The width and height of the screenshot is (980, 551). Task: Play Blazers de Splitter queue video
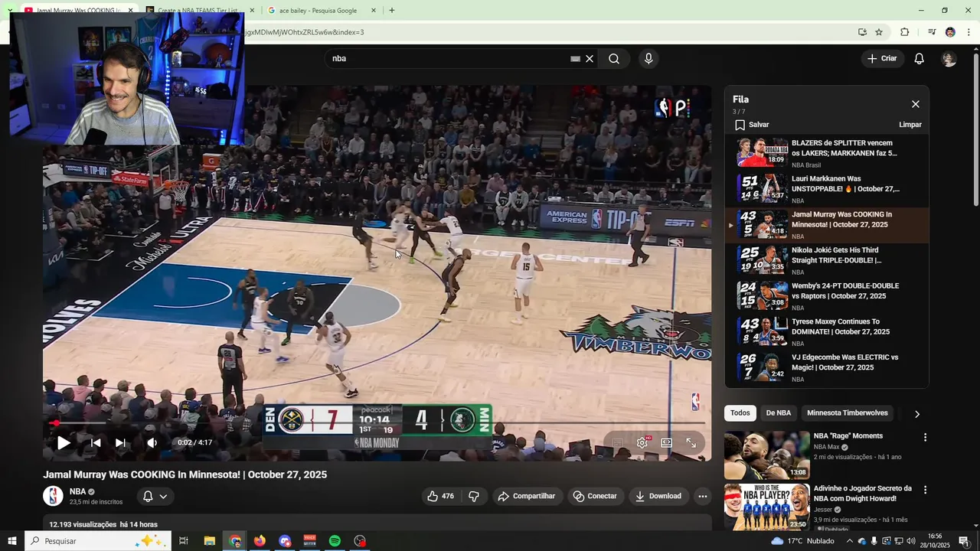click(x=827, y=153)
